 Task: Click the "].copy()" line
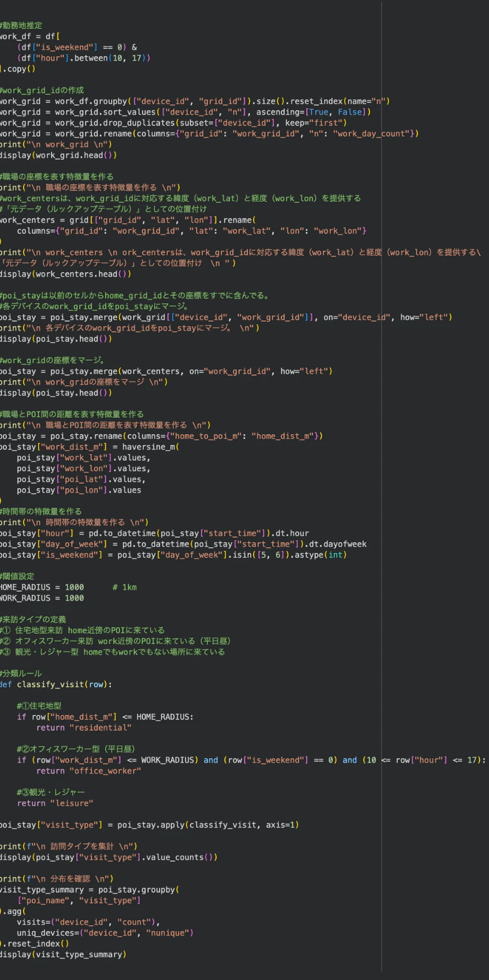click(x=18, y=69)
